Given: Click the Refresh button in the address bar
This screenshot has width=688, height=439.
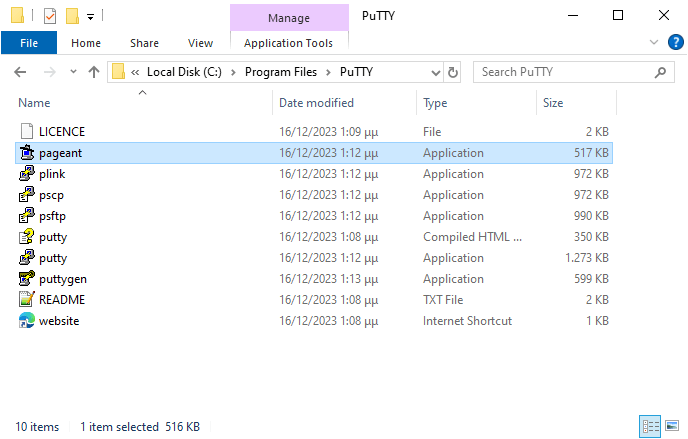Looking at the screenshot, I should [453, 72].
